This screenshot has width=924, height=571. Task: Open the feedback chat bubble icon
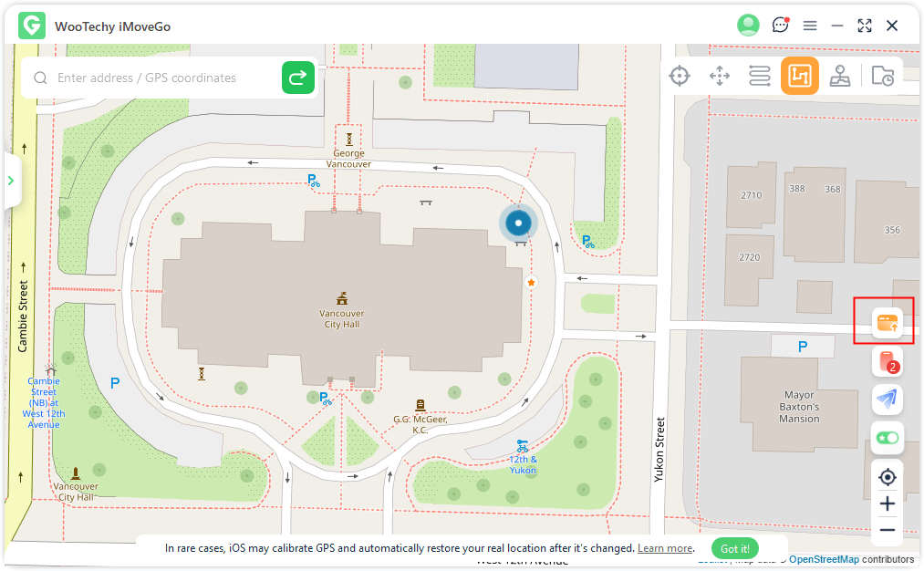780,26
